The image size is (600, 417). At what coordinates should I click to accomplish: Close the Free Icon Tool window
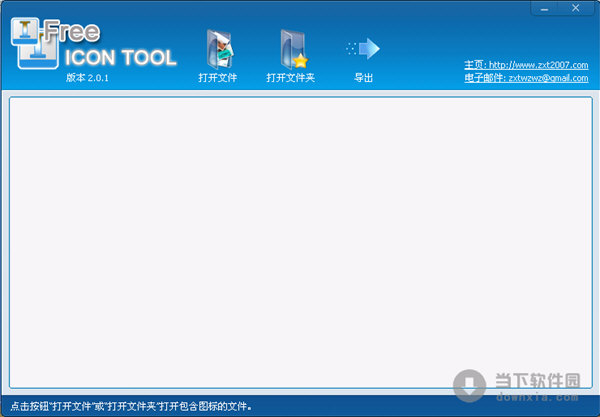[x=576, y=8]
